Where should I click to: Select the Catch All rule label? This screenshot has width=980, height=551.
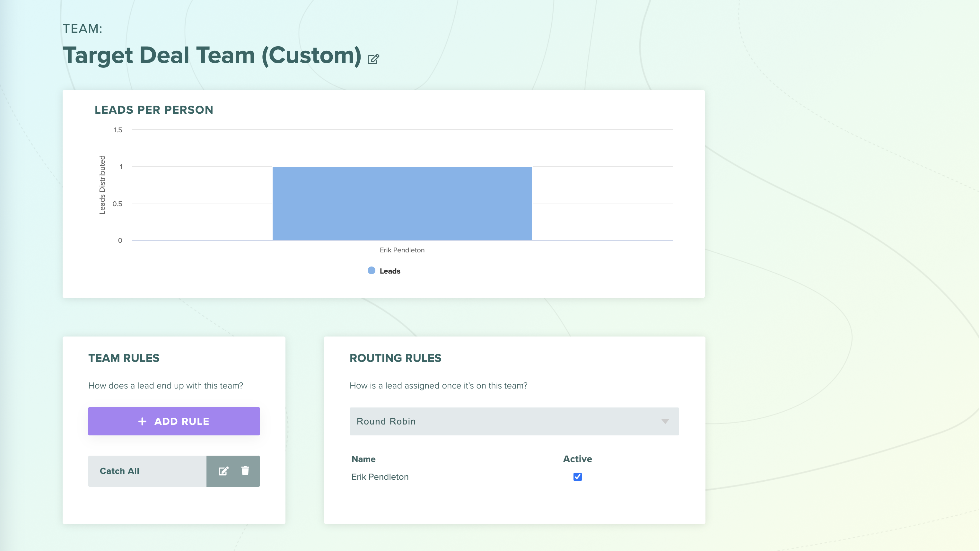(119, 471)
